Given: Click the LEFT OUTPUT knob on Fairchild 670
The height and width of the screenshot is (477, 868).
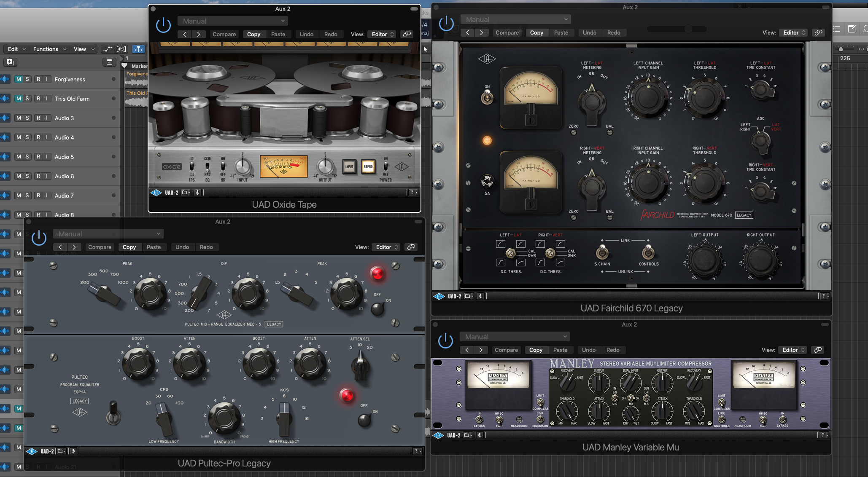Looking at the screenshot, I should [704, 260].
